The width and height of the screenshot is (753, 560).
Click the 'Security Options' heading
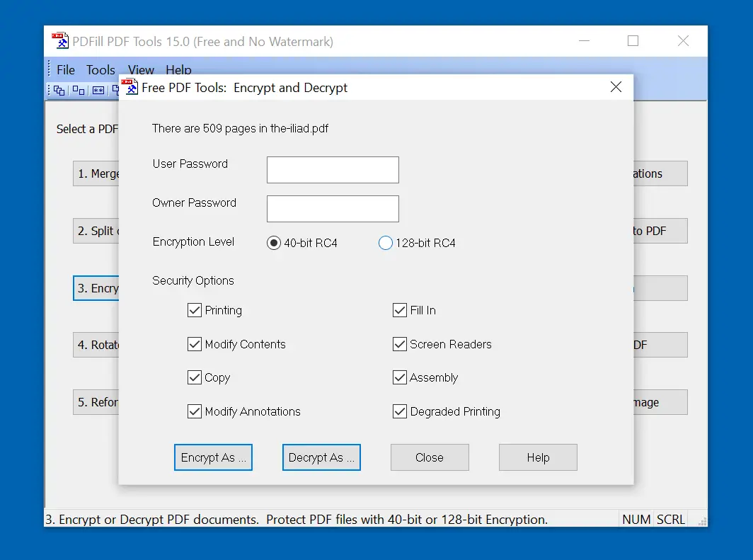coord(193,280)
